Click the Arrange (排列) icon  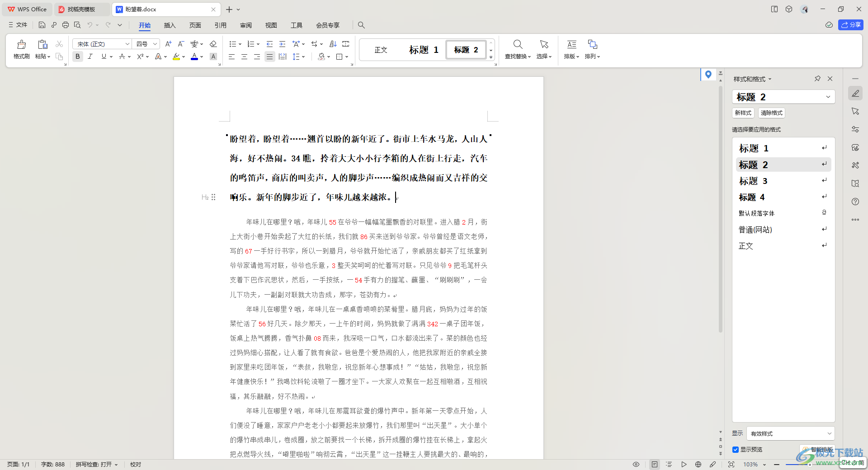point(592,44)
